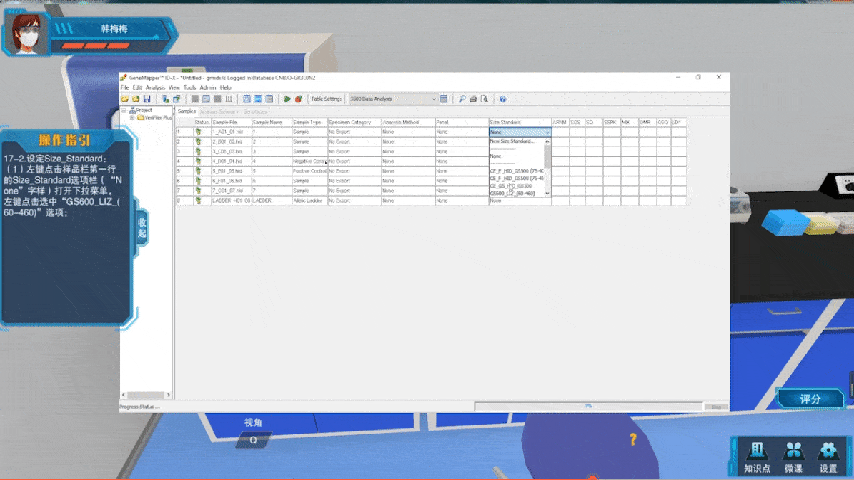The width and height of the screenshot is (854, 480).
Task: Click the Sample Type column header
Action: [x=309, y=123]
